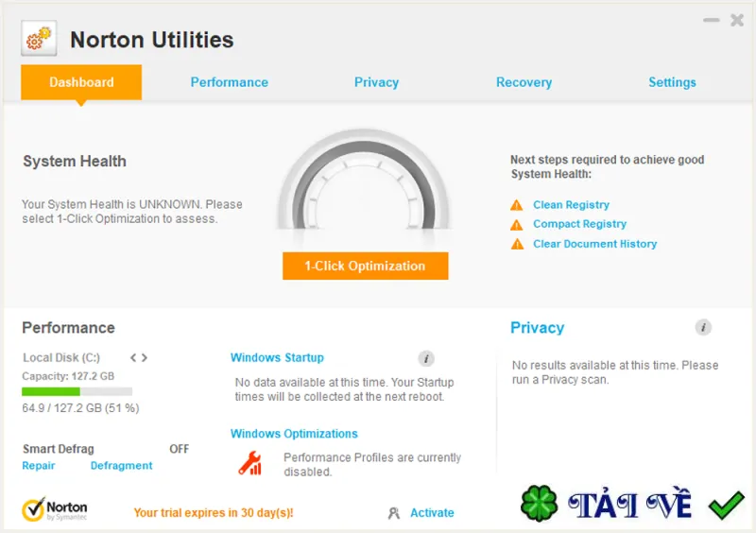Click the Defragment link
756x533 pixels.
pyautogui.click(x=122, y=466)
